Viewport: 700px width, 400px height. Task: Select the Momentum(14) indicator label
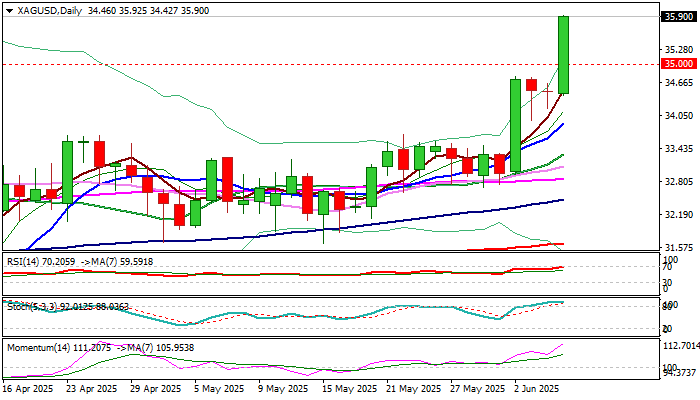(x=38, y=346)
